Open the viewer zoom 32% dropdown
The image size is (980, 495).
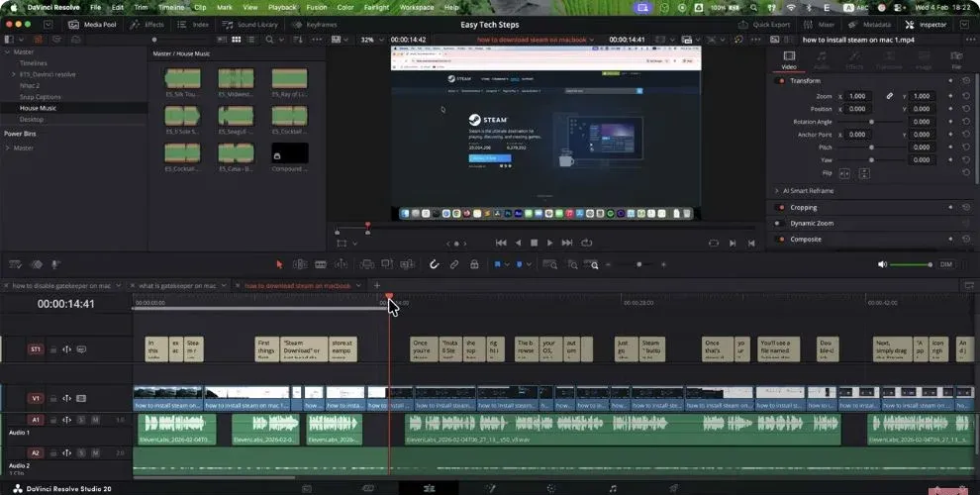pyautogui.click(x=371, y=40)
